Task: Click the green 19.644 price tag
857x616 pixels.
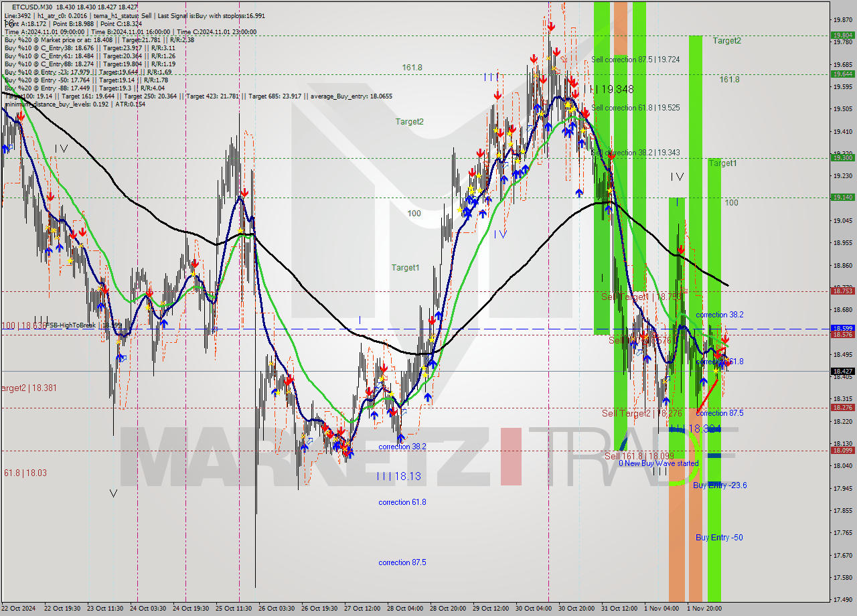Action: click(x=842, y=74)
